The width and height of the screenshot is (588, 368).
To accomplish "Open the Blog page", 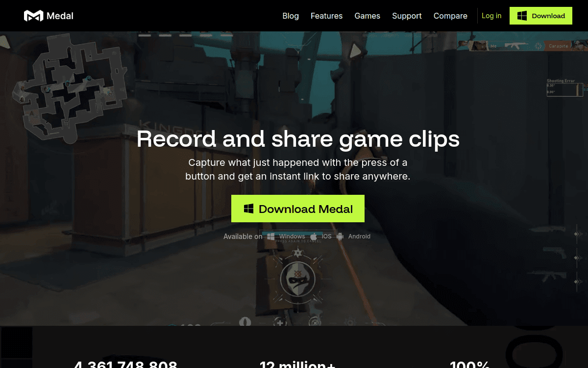I will coord(291,16).
